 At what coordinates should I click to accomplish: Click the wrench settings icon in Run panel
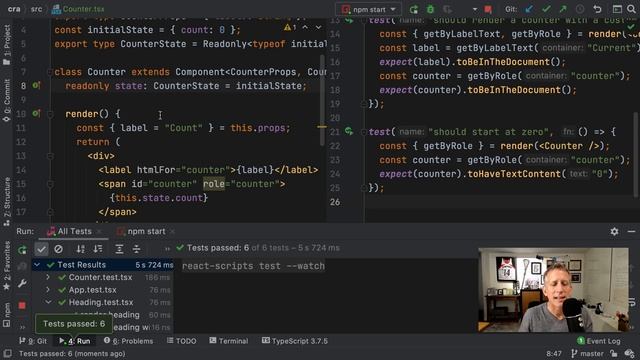point(22,283)
